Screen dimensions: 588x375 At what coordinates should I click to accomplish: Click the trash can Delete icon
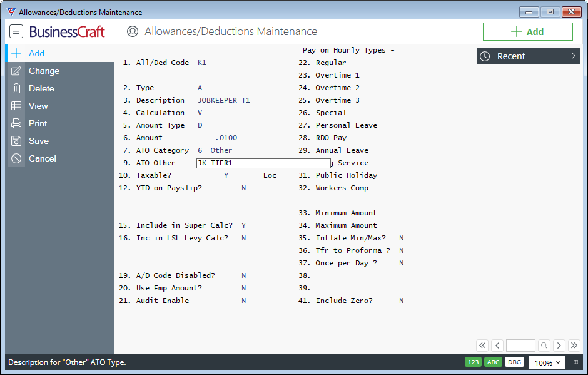tap(16, 89)
